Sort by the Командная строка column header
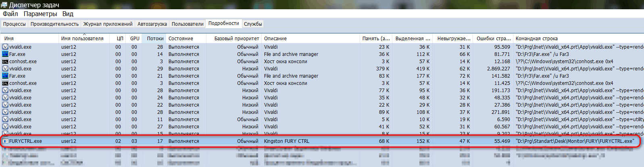 [x=578, y=39]
